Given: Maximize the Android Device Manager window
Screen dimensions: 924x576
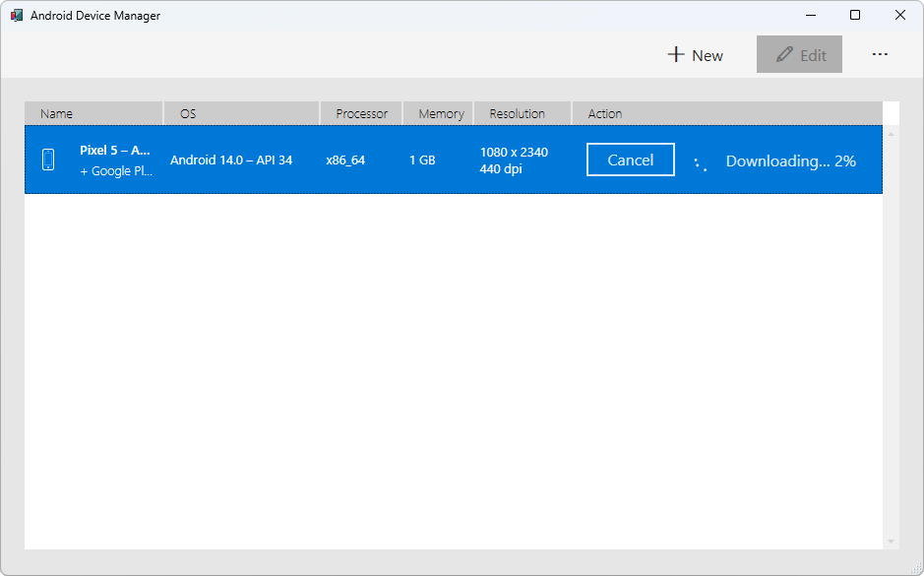Looking at the screenshot, I should [855, 16].
